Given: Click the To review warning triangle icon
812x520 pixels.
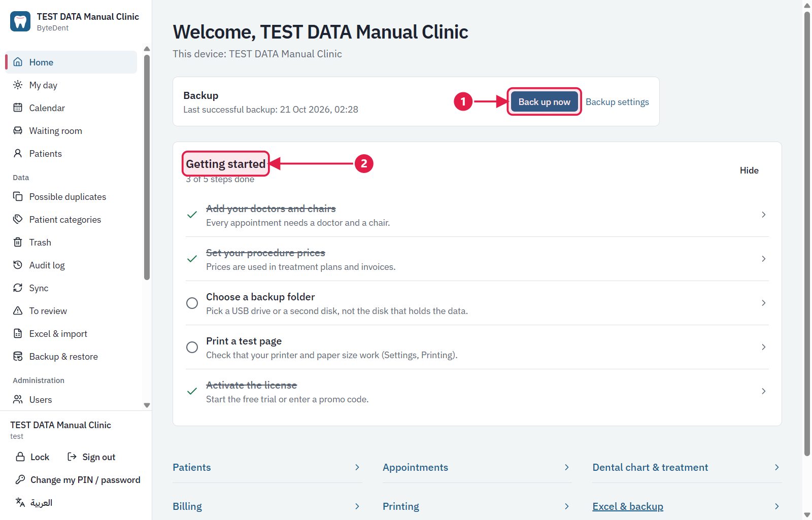Looking at the screenshot, I should pos(18,310).
